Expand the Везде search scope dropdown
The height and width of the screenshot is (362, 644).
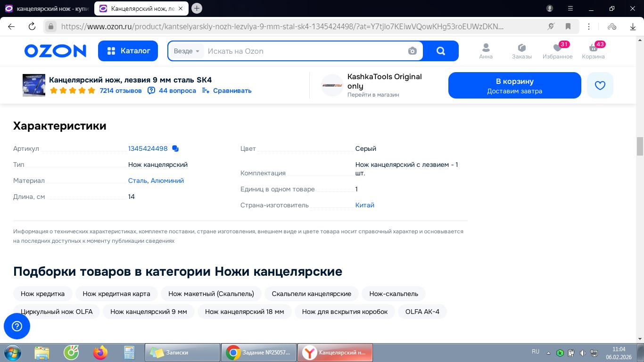coord(187,51)
